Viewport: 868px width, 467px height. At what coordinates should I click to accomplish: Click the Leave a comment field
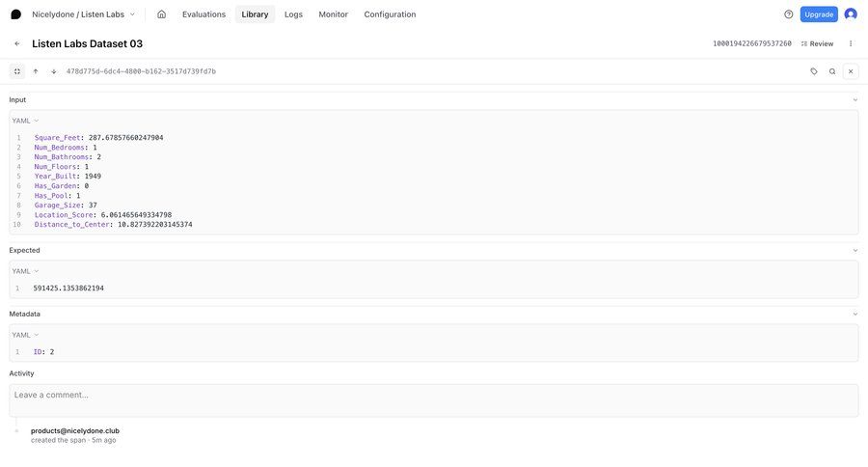point(433,400)
